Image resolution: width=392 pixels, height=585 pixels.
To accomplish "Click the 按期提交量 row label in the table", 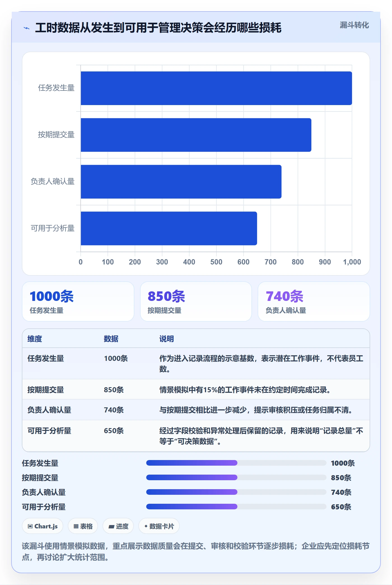I will (46, 390).
